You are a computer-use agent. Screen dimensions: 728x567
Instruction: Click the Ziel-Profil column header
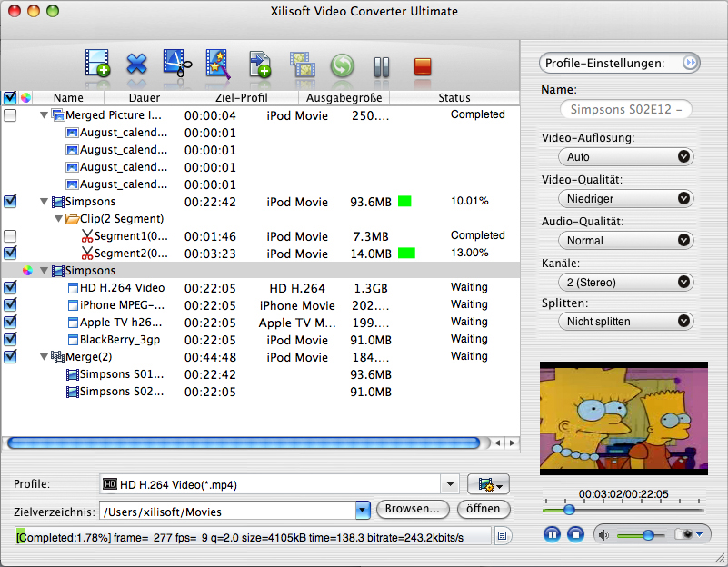(x=242, y=97)
